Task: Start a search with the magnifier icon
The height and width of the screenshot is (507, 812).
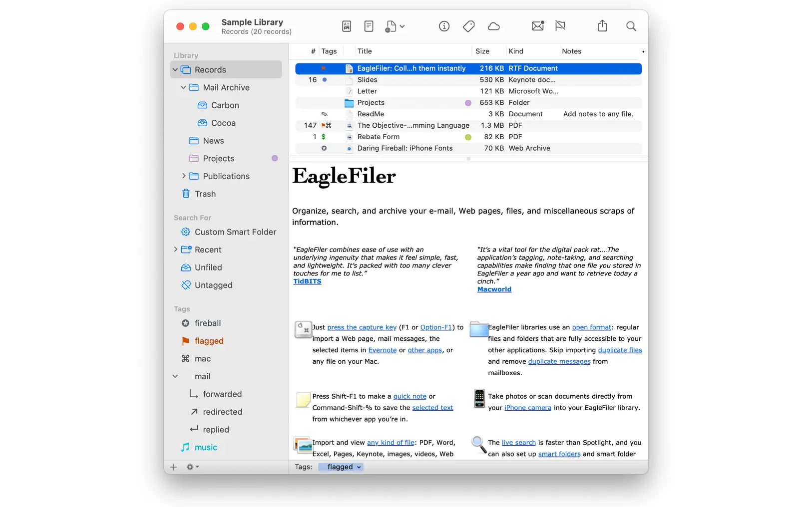Action: (x=631, y=26)
